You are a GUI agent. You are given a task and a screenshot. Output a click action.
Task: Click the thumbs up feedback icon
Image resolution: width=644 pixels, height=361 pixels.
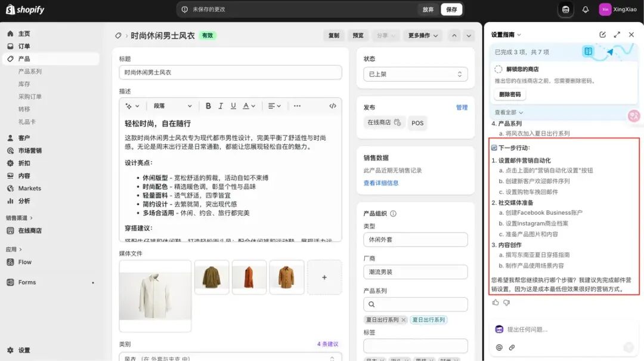click(x=496, y=303)
